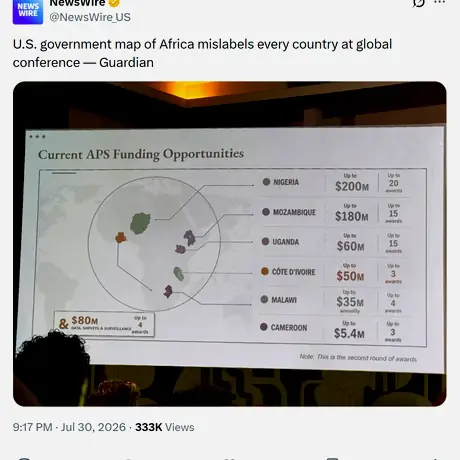The image size is (460, 460).
Task: Click the slide title Current APS Funding Opportunities
Action: point(141,154)
